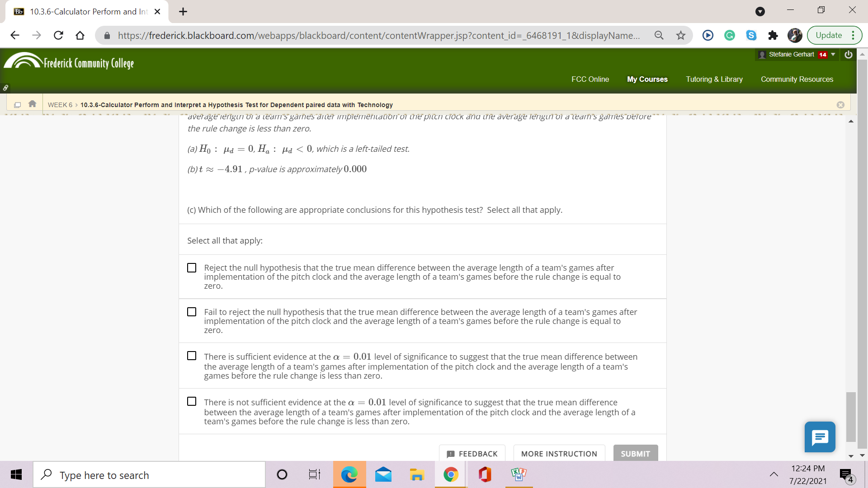Click the logout power icon in the header
Viewport: 868px width, 488px height.
click(x=848, y=54)
